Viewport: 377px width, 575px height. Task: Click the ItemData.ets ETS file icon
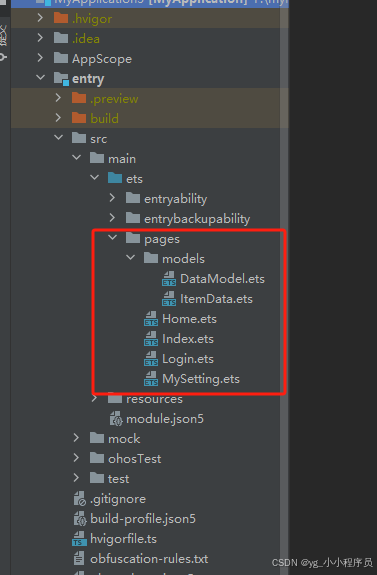click(169, 299)
